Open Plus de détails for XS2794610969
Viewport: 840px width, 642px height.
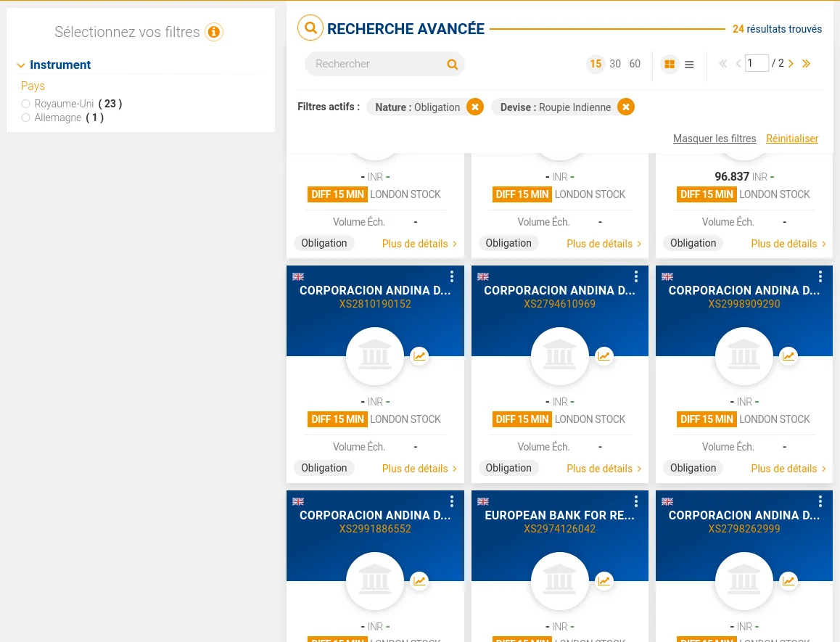604,469
